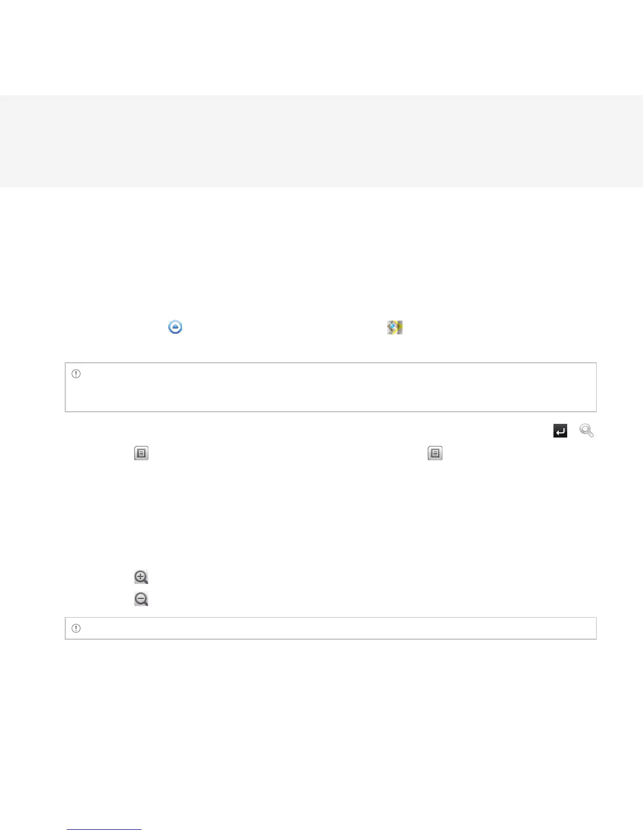Click inside the thin lower note box

(330, 628)
